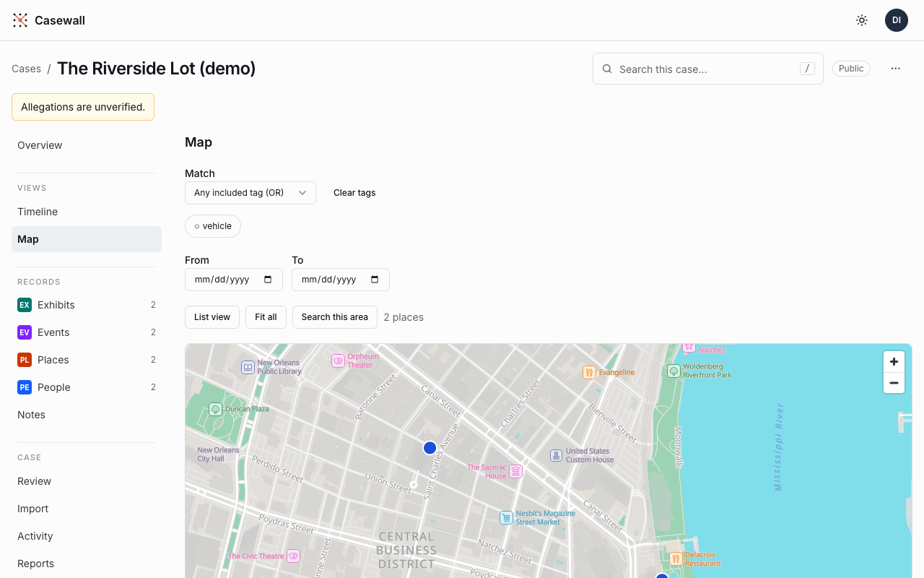Viewport: 924px width, 578px height.
Task: Click the EX Exhibits badge icon
Action: pos(25,305)
